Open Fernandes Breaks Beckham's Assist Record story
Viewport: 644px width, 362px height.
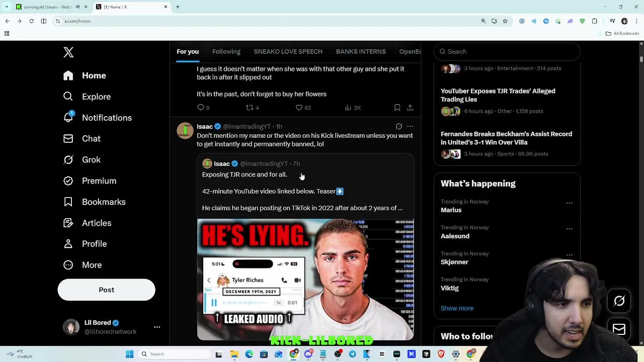click(x=506, y=138)
